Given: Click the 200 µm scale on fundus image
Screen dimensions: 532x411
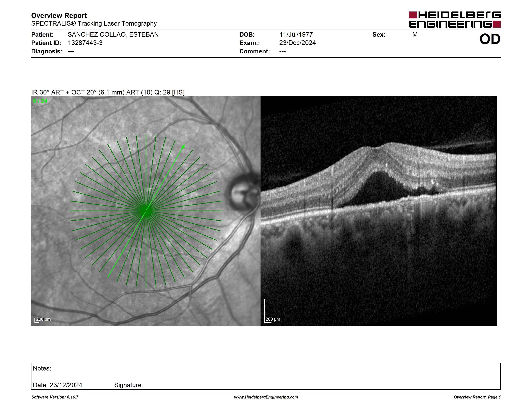Looking at the screenshot, I should (x=43, y=320).
